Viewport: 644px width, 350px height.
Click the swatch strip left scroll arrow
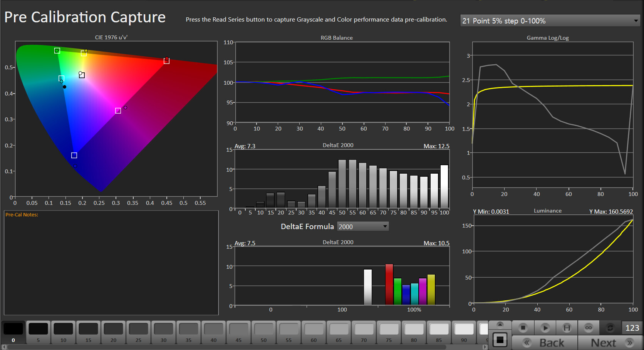tap(4, 347)
